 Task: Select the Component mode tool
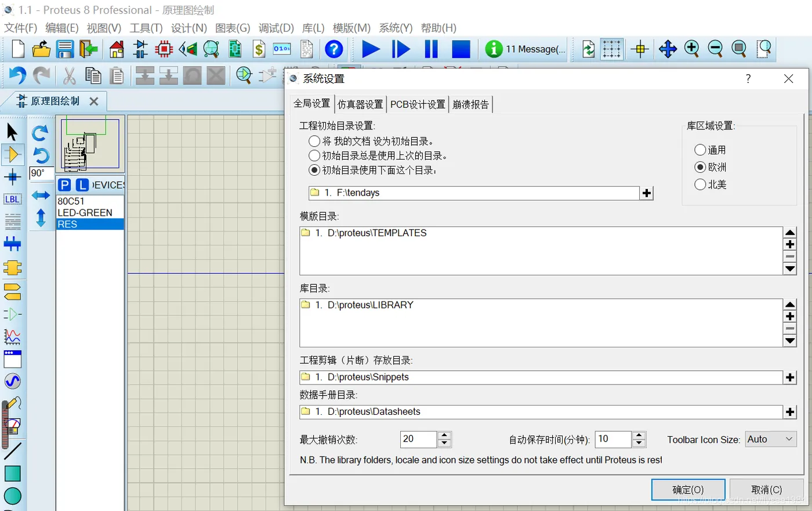pyautogui.click(x=12, y=154)
